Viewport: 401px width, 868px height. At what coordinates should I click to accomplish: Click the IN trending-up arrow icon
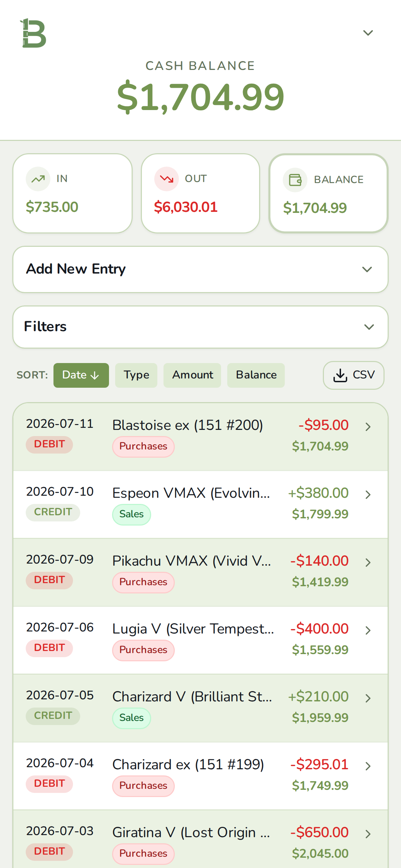[38, 179]
